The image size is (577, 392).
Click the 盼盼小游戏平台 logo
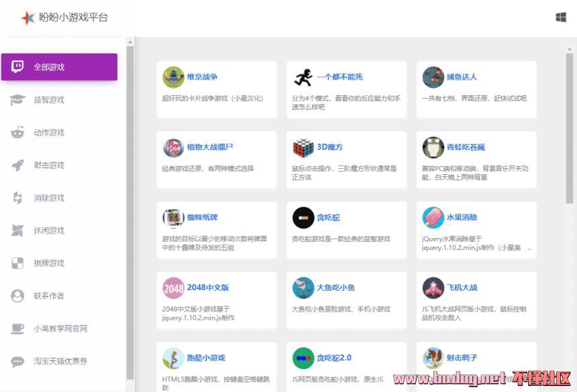pos(64,18)
